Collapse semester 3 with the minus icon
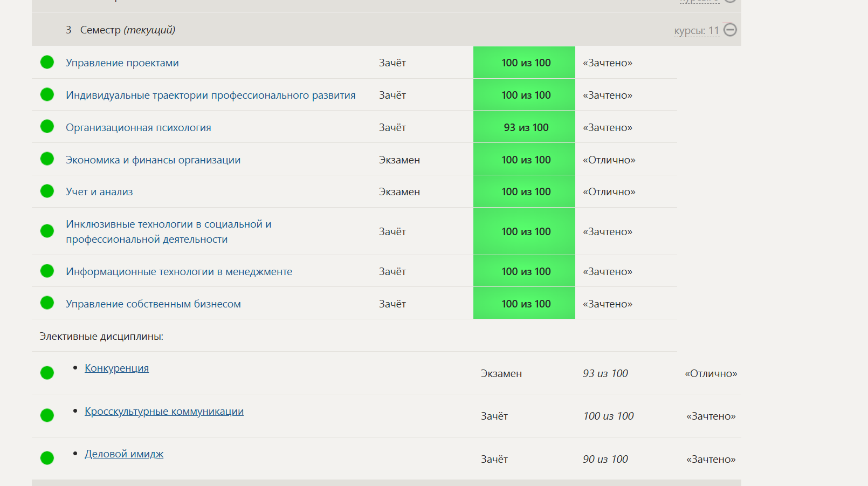 [730, 30]
